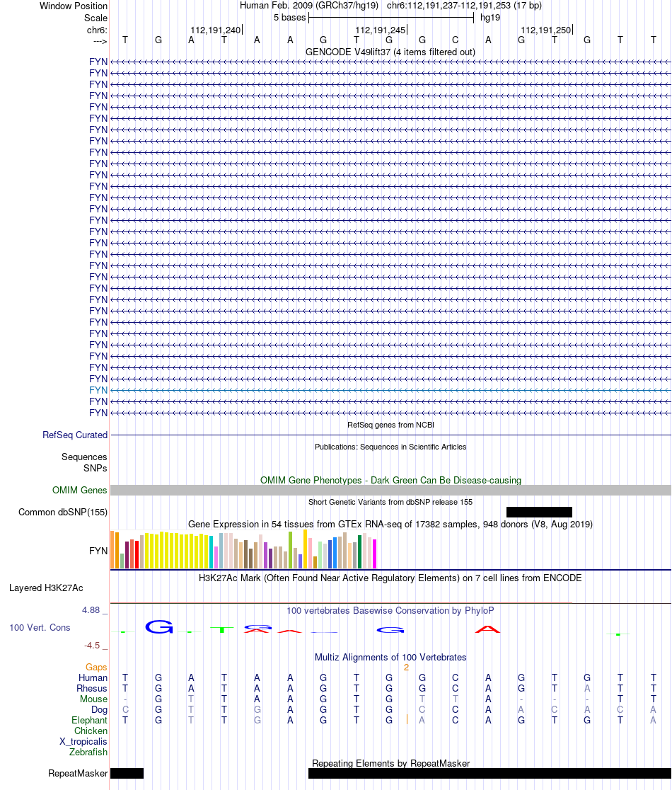Click the 'chr6:' base position label
This screenshot has width=672, height=790.
(97, 30)
